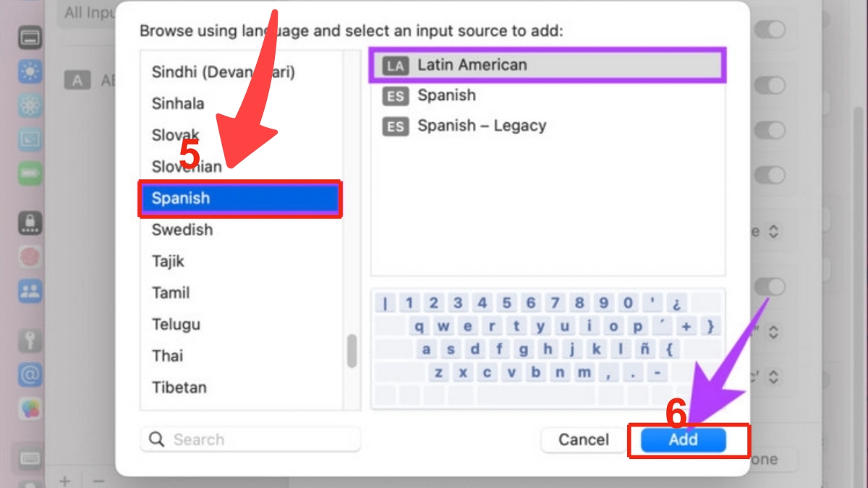The image size is (868, 488).
Task: Choose the Spanish – Legacy input source
Action: coord(481,126)
